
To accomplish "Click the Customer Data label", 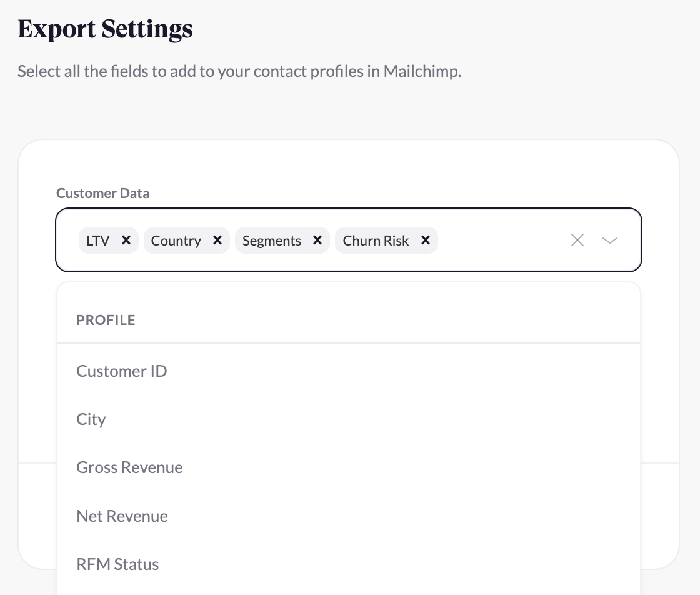I will click(x=102, y=193).
